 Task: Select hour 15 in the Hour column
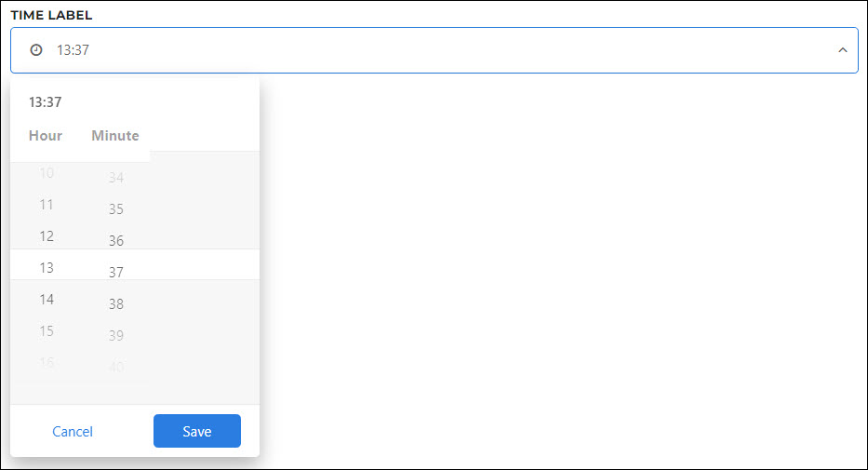[47, 331]
